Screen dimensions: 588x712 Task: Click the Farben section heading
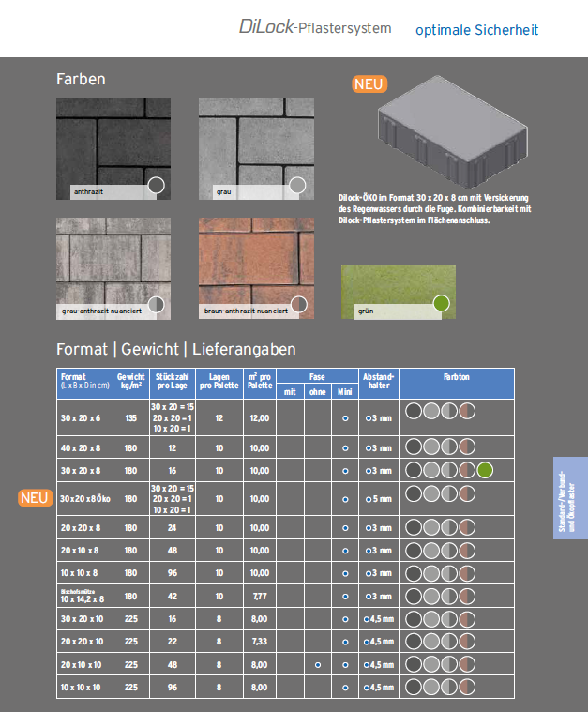coord(81,80)
